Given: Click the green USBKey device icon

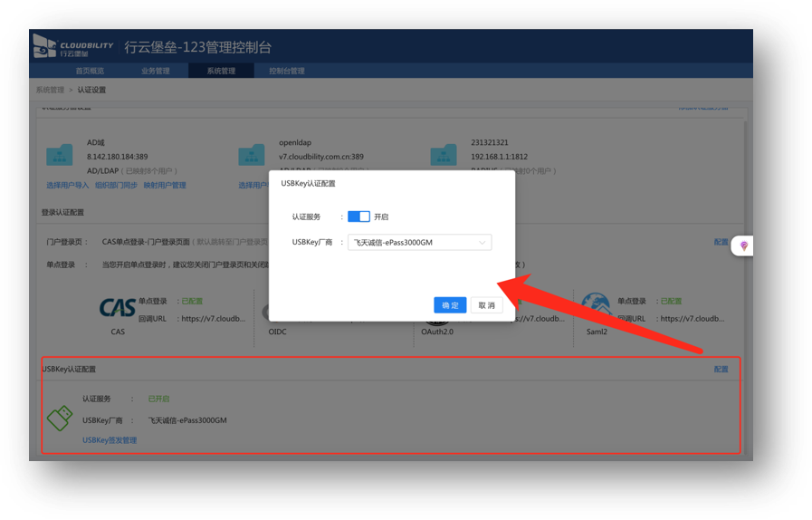Looking at the screenshot, I should point(60,419).
